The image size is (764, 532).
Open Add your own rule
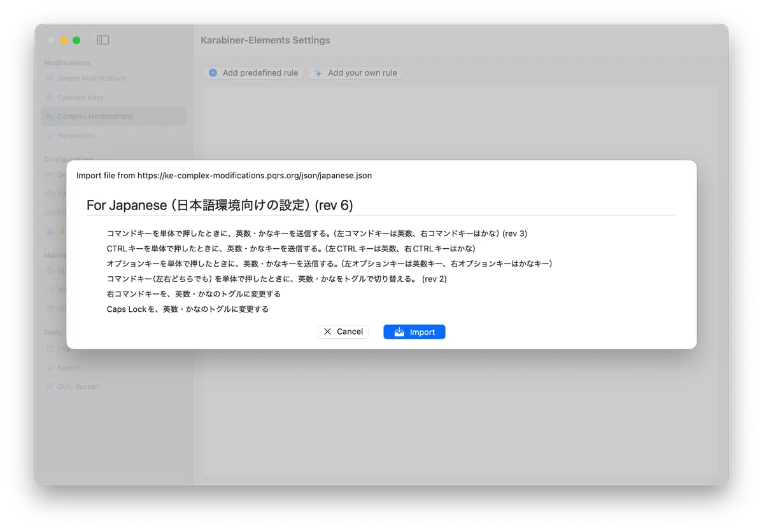[x=355, y=73]
